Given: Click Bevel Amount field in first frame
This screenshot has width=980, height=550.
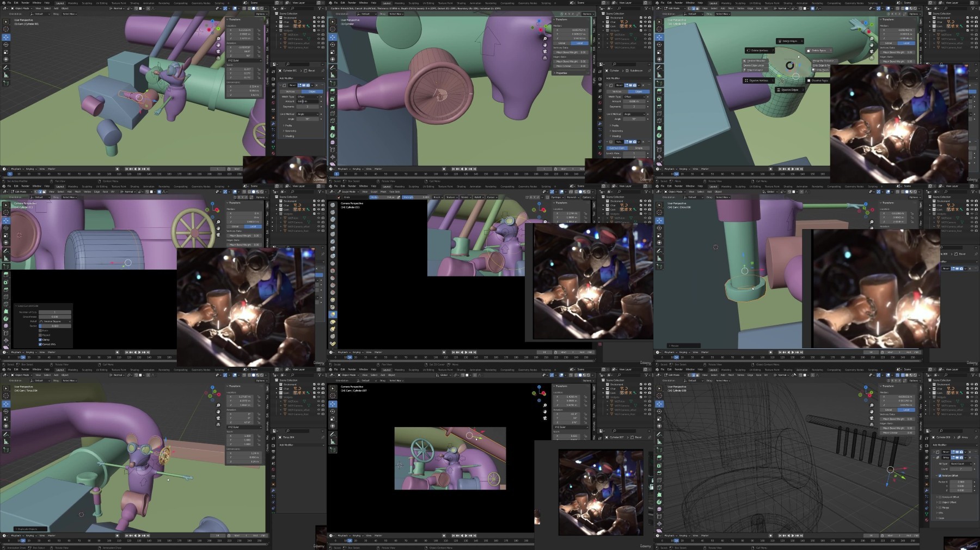Looking at the screenshot, I should click(x=308, y=101).
